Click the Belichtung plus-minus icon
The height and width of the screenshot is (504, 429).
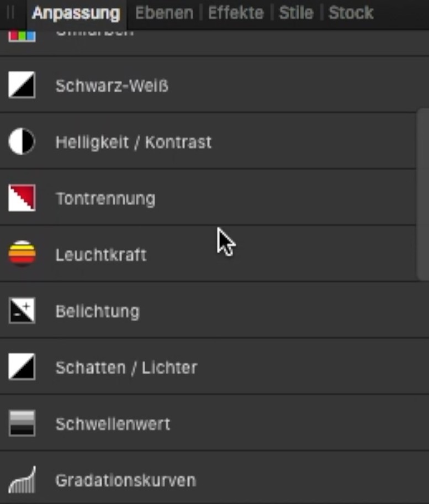tap(22, 311)
